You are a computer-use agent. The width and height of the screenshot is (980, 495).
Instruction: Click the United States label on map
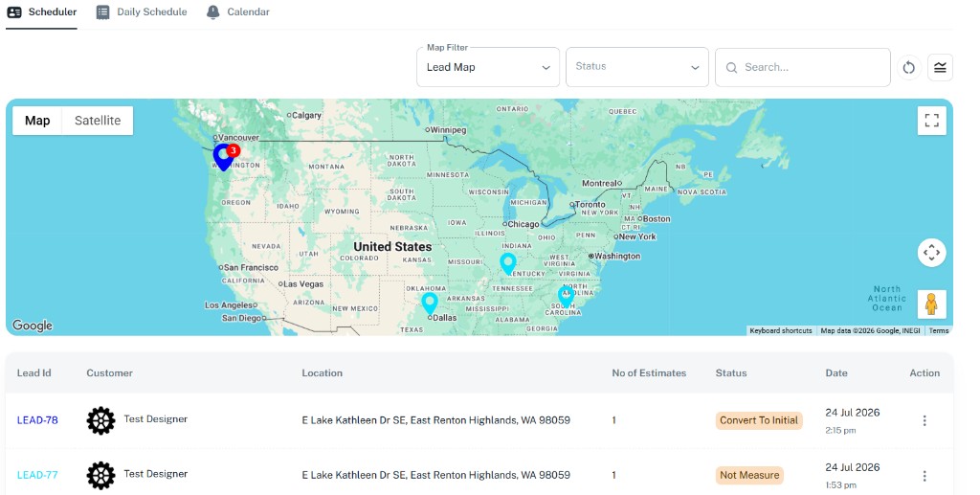point(392,247)
